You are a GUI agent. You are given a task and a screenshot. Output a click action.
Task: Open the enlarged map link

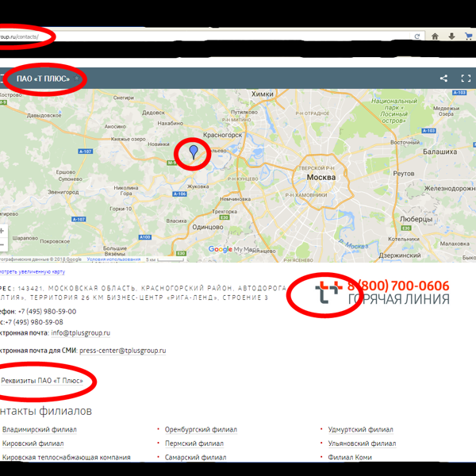pos(32,271)
